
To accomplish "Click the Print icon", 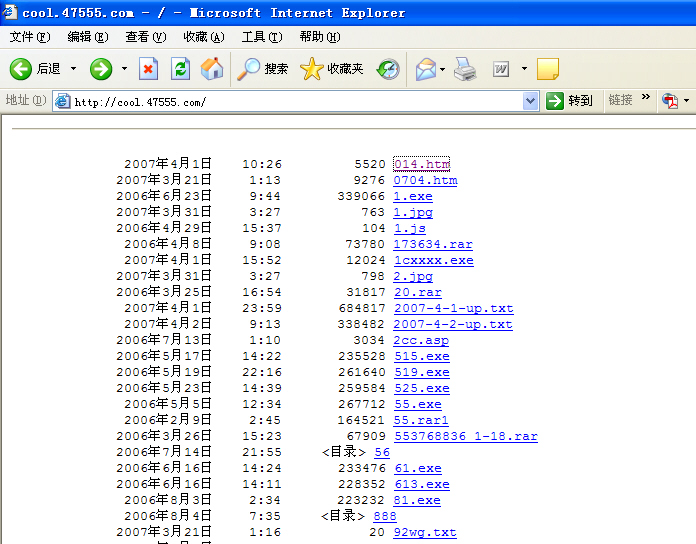I will [x=465, y=69].
